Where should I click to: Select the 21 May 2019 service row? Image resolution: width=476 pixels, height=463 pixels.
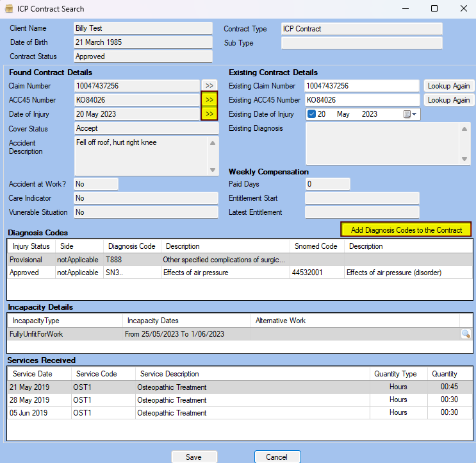(x=240, y=387)
